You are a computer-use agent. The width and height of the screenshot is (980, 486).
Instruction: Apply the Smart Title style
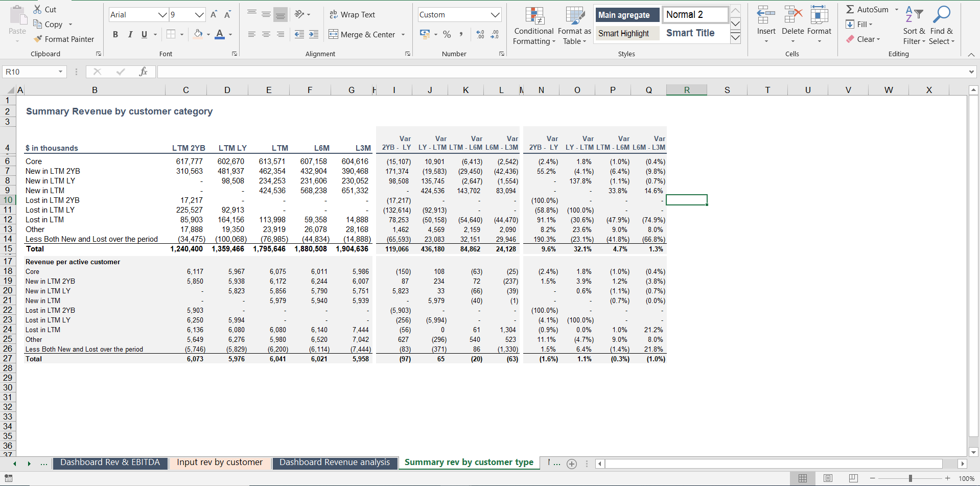[x=695, y=33]
